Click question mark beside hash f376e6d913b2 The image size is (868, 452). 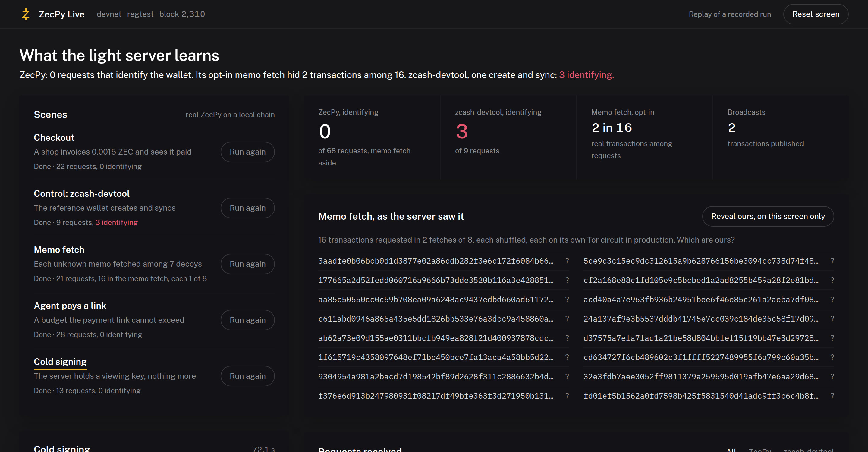point(567,396)
